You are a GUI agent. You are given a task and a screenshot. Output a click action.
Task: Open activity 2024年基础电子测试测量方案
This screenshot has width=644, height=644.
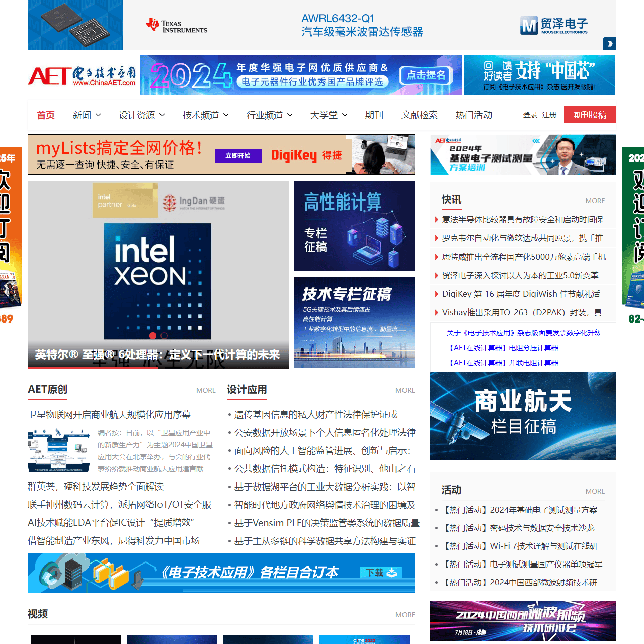(x=519, y=510)
